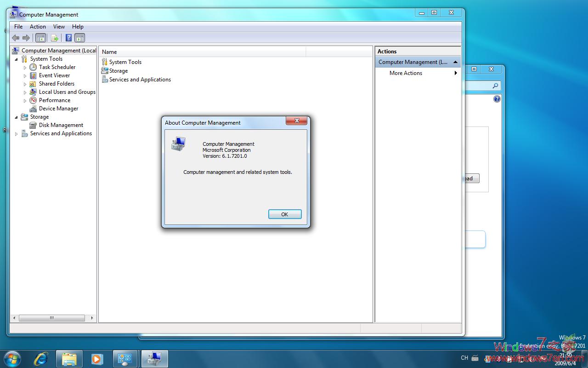Click the Computer Management taskbar button
The width and height of the screenshot is (588, 368).
(154, 359)
